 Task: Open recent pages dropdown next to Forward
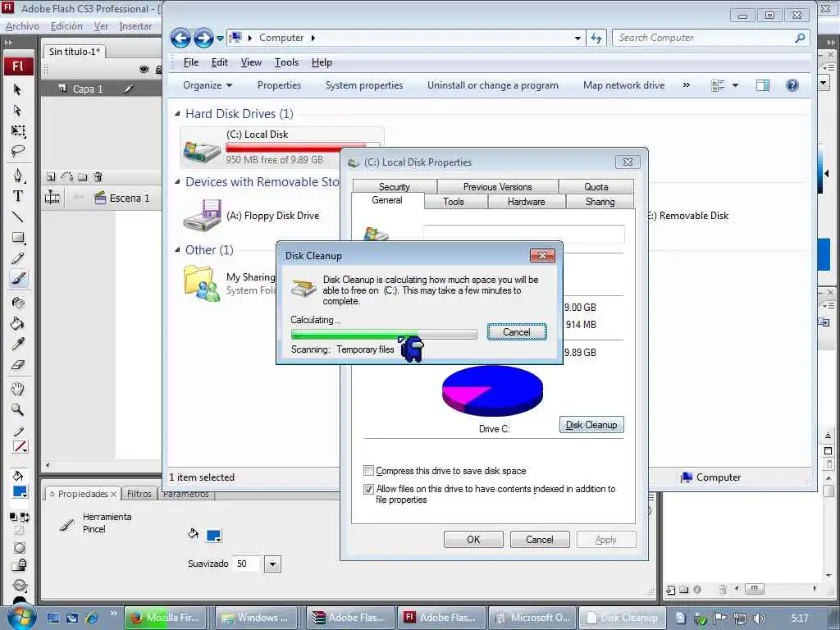[x=220, y=38]
